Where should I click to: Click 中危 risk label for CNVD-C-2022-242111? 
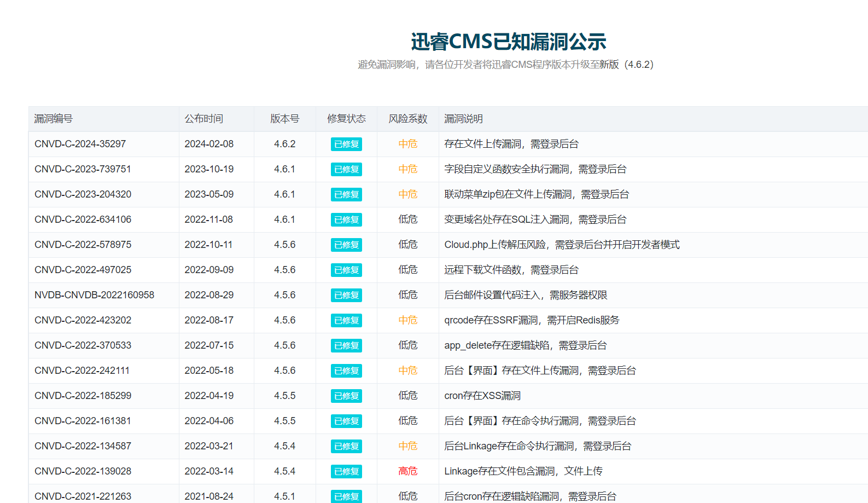point(407,371)
